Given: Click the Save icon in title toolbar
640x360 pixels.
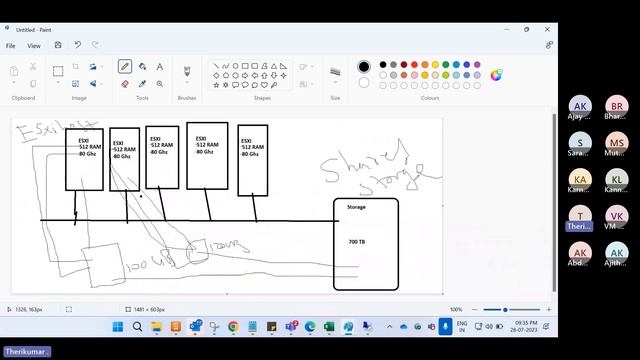Looking at the screenshot, I should pyautogui.click(x=58, y=45).
